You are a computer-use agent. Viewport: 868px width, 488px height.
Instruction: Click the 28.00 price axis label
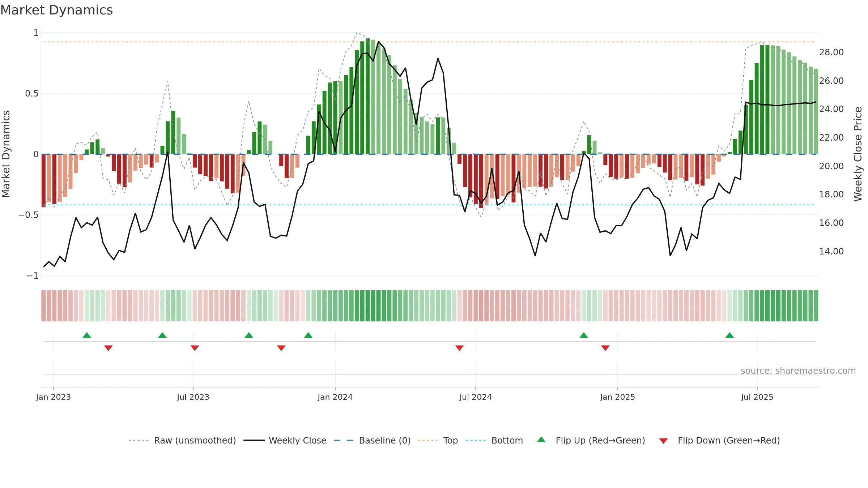(x=831, y=52)
